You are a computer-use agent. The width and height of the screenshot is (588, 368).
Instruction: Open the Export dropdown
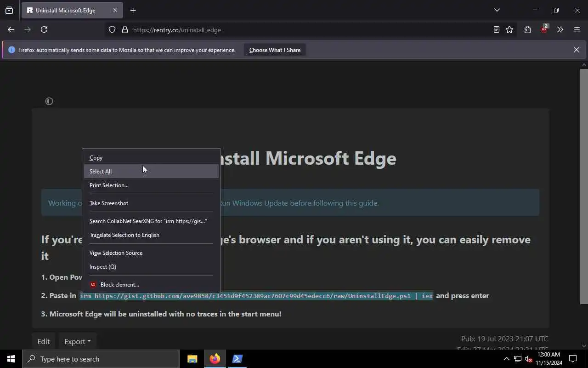(x=77, y=341)
